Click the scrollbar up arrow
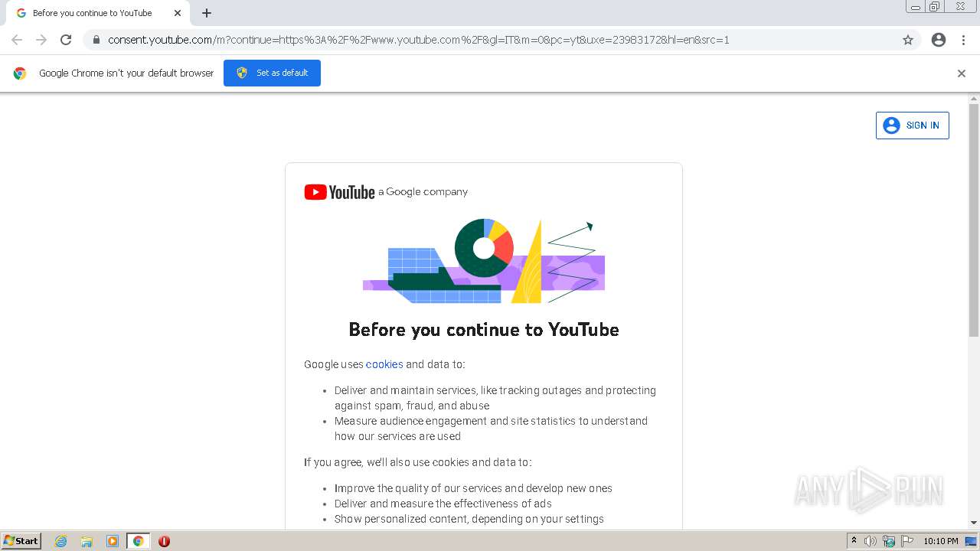This screenshot has width=980, height=551. click(974, 99)
